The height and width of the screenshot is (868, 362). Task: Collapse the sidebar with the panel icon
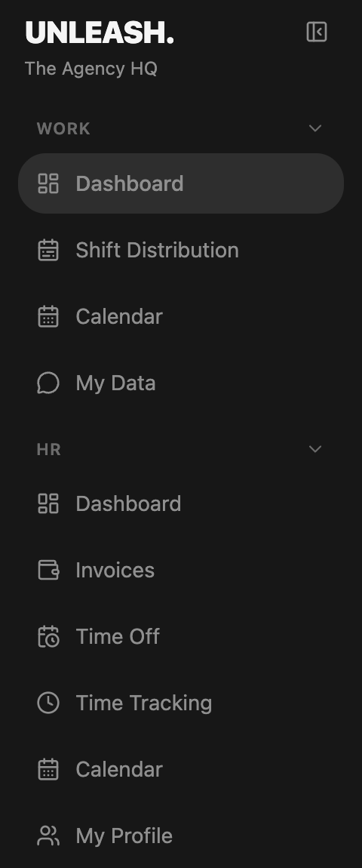tap(317, 32)
